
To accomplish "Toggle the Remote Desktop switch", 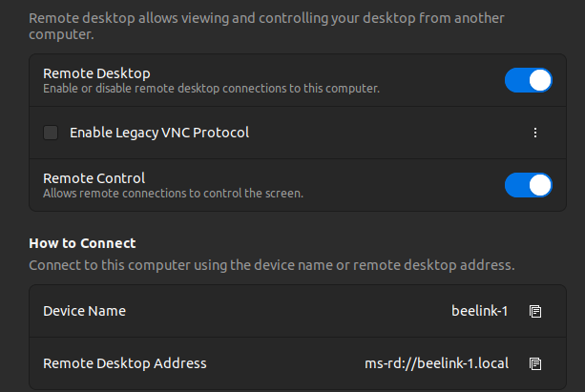I will [x=528, y=80].
